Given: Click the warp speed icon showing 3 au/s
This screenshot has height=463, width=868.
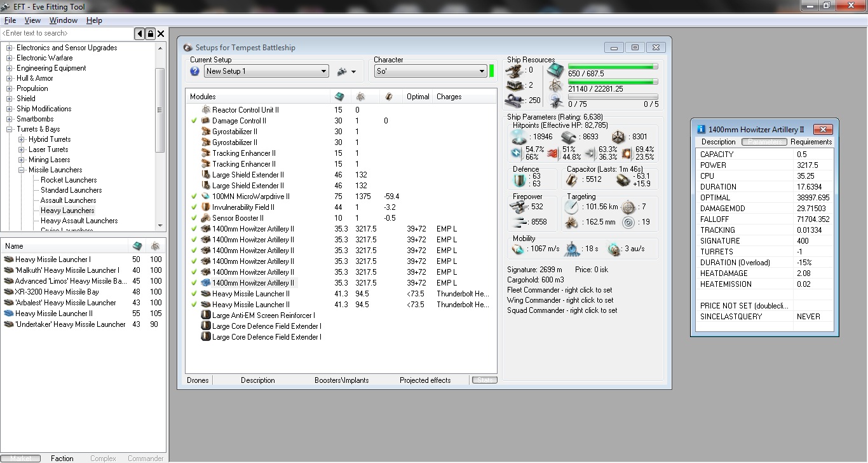Looking at the screenshot, I should [x=614, y=249].
